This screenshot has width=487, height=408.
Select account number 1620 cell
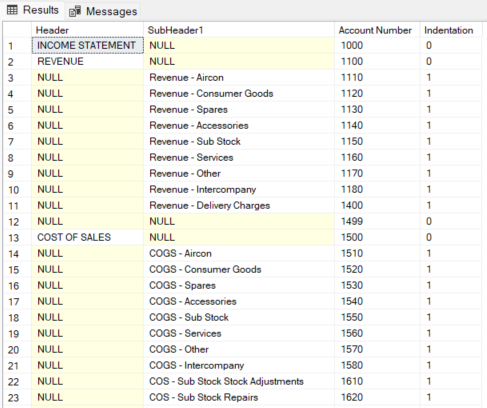coord(377,397)
